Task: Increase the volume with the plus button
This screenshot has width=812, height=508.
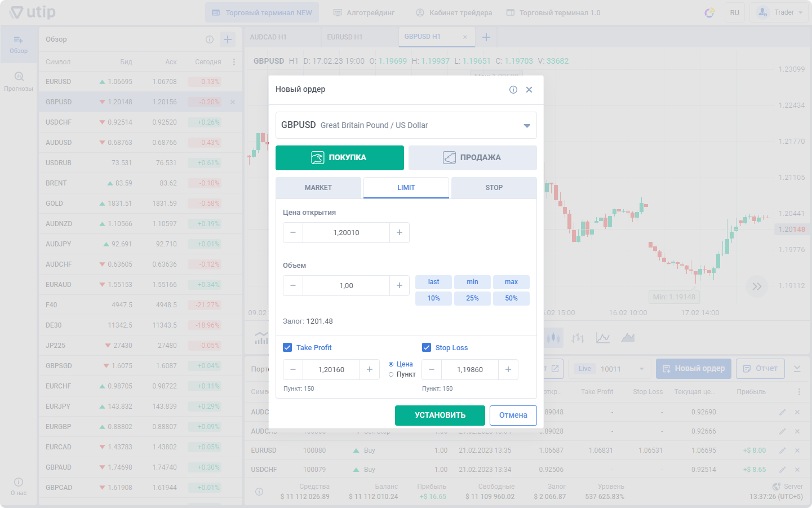Action: point(400,285)
